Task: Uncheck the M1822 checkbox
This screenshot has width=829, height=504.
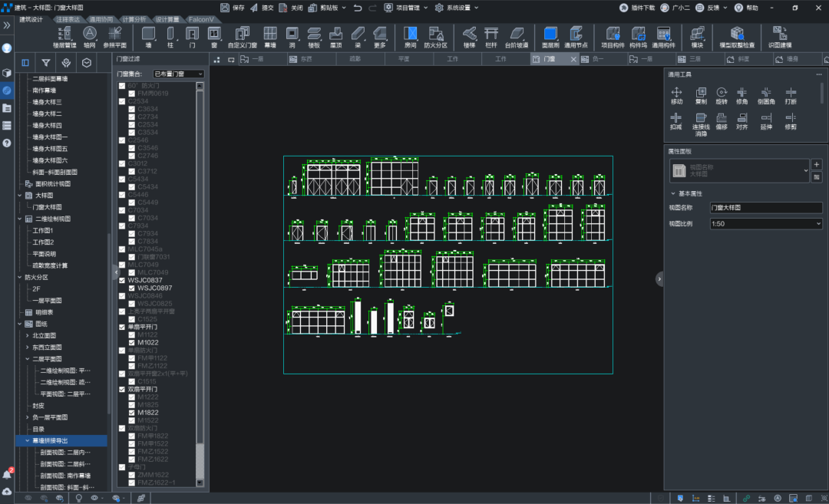Action: click(x=132, y=413)
